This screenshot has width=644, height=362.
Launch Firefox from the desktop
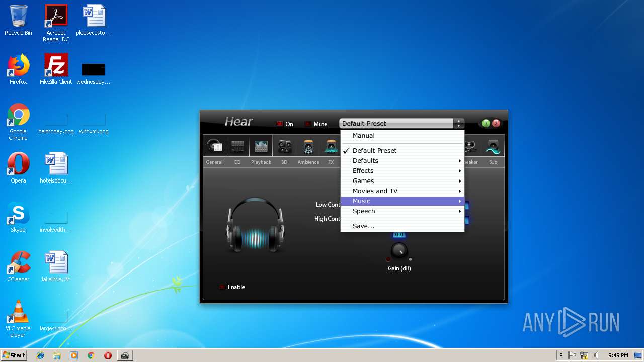tap(18, 69)
